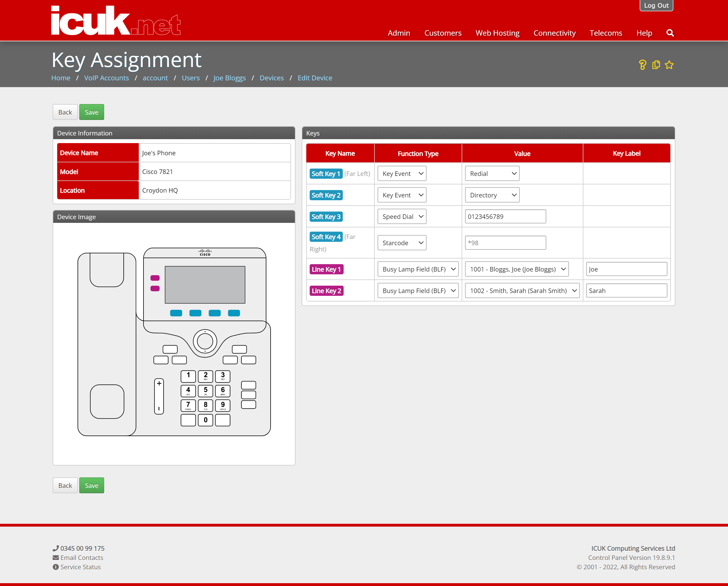Screen dimensions: 728x586
Task: Open the Speed Dial function dropdown
Action: pos(402,217)
